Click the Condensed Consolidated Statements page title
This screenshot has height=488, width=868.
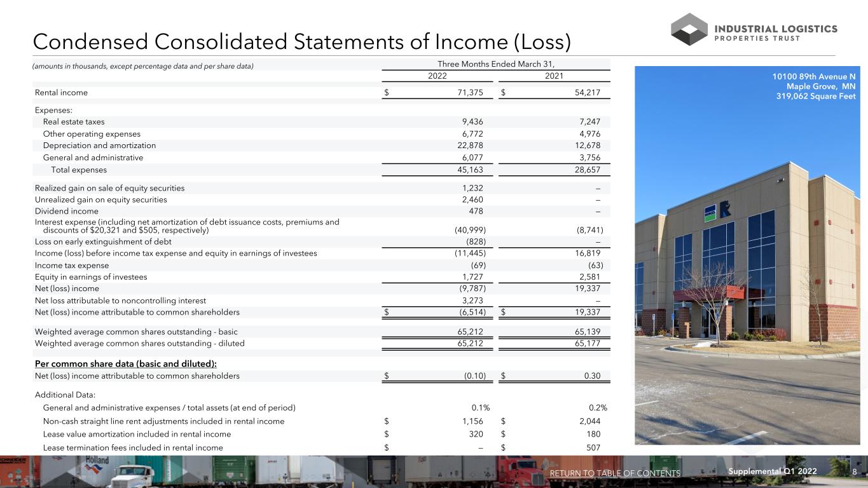point(301,41)
